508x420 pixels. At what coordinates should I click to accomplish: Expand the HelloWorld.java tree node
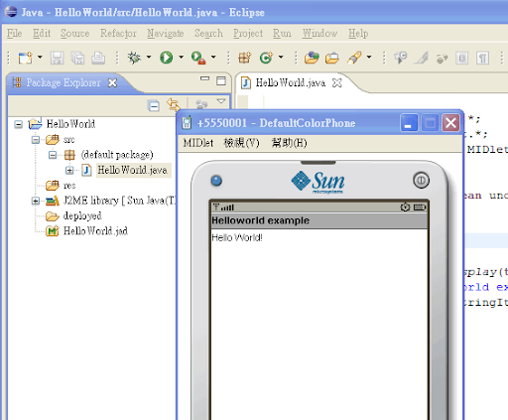69,170
